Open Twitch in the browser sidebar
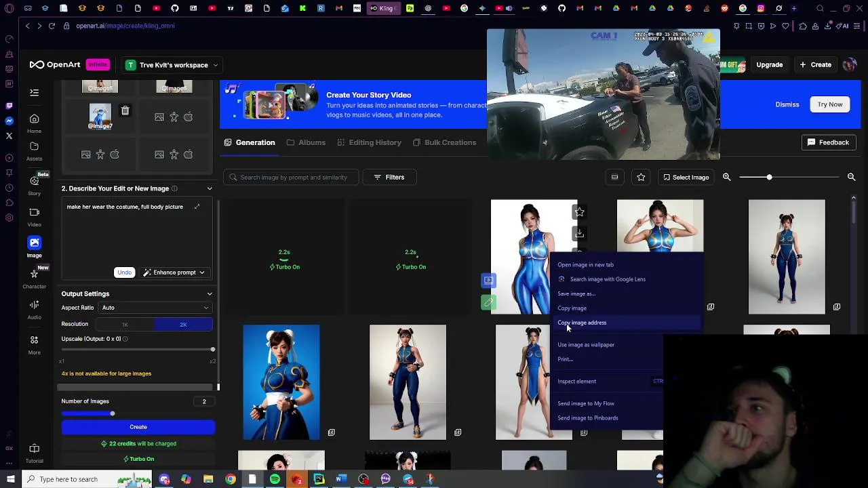868x488 pixels. tap(9, 106)
